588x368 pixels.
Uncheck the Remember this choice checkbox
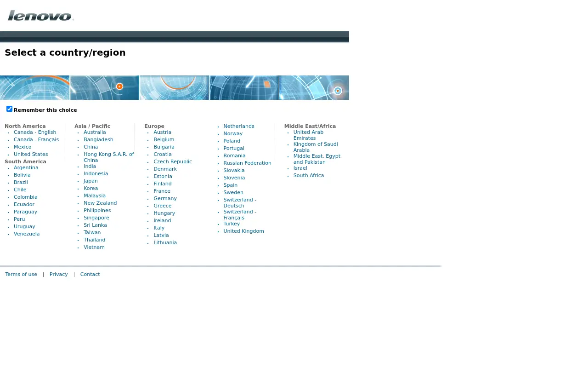9,109
